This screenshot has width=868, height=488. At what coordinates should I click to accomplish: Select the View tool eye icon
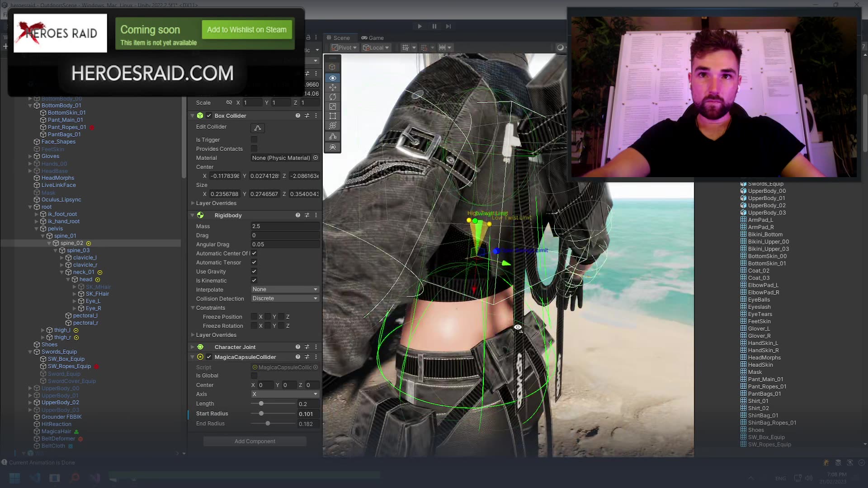click(333, 78)
